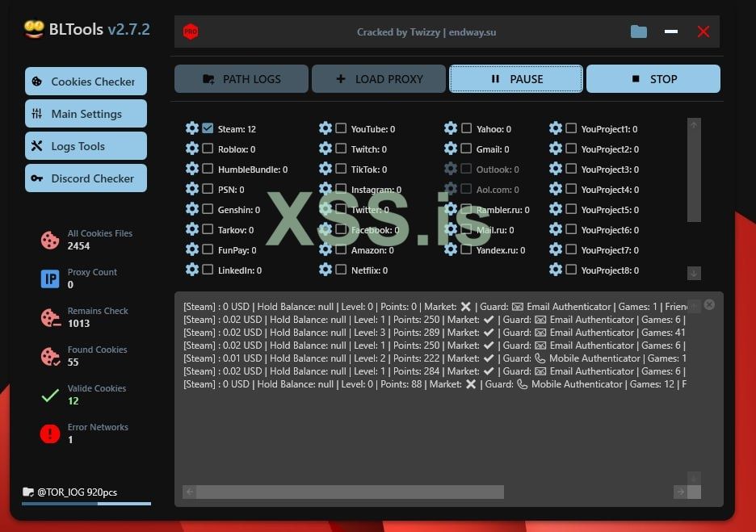Switch to Logs Tools section
This screenshot has height=532, width=756.
pyautogui.click(x=86, y=145)
